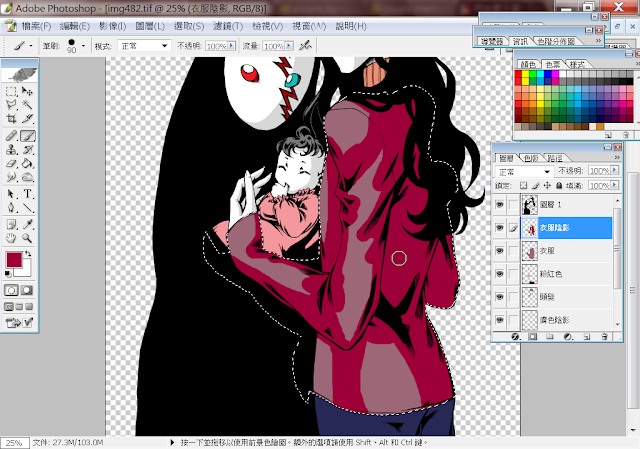This screenshot has width=640, height=449.
Task: Open layer fill slider arrow
Action: point(615,185)
